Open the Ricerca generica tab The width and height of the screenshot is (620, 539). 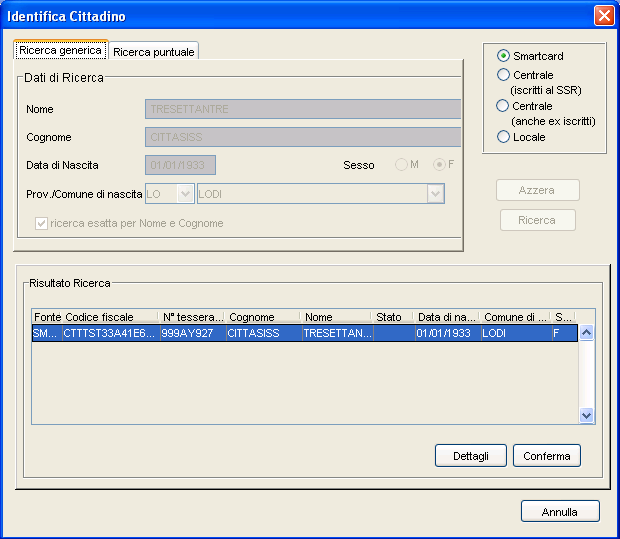60,50
